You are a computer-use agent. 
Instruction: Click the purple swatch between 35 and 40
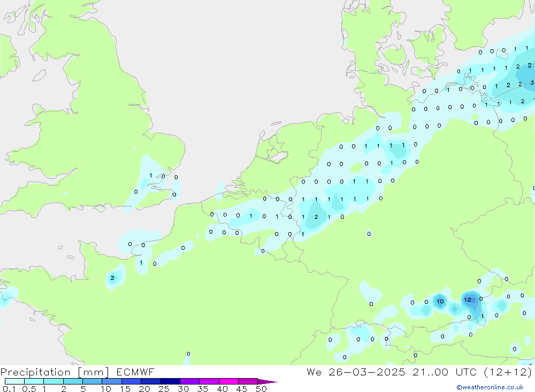(x=209, y=381)
